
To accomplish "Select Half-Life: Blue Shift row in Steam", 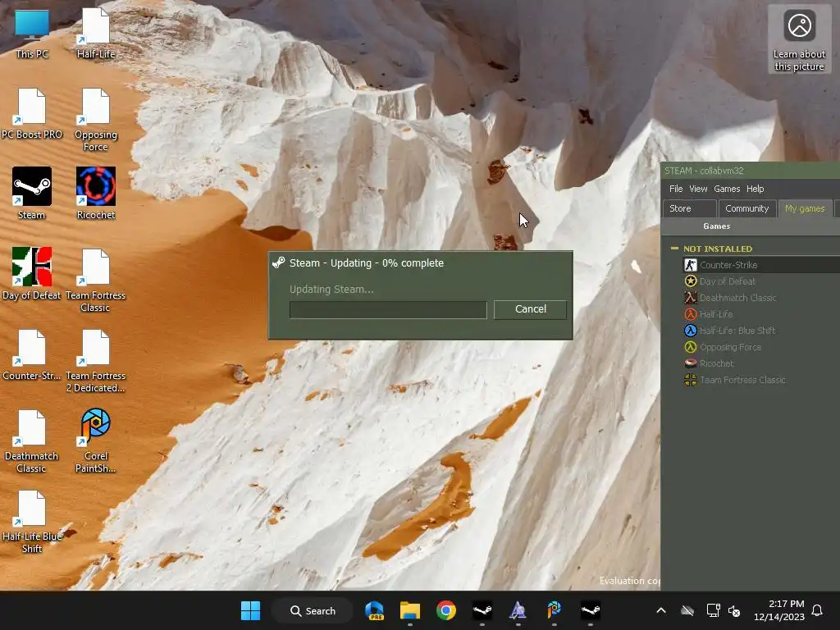I will coord(762,331).
